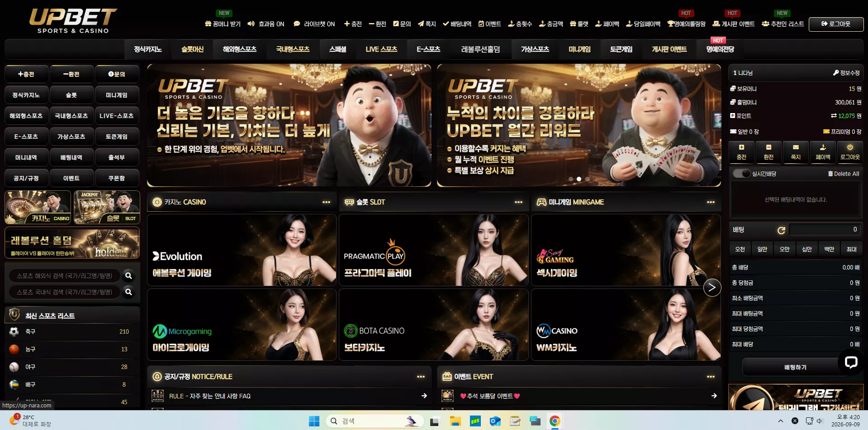Viewport: 868px width, 430px height.
Task: Click the 로그아웃 button at top right
Action: (836, 24)
